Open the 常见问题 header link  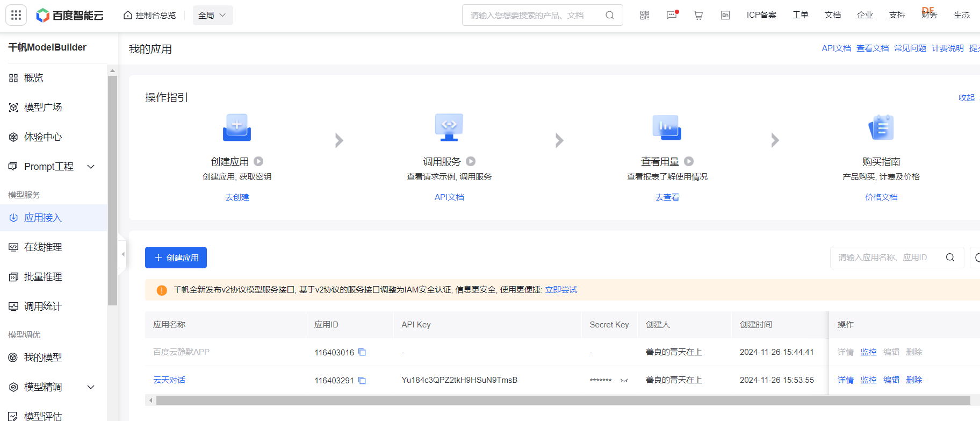click(x=910, y=48)
